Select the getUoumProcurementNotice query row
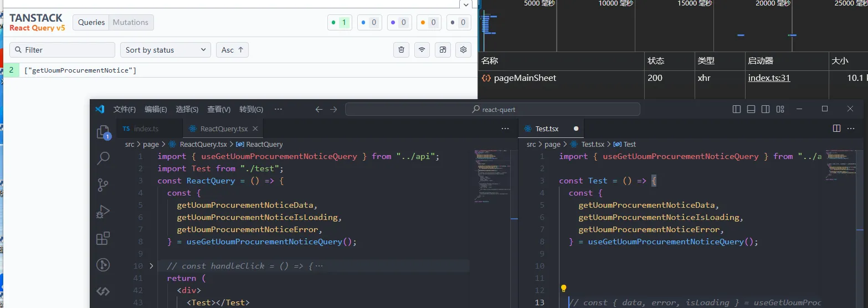The width and height of the screenshot is (868, 308). (239, 70)
